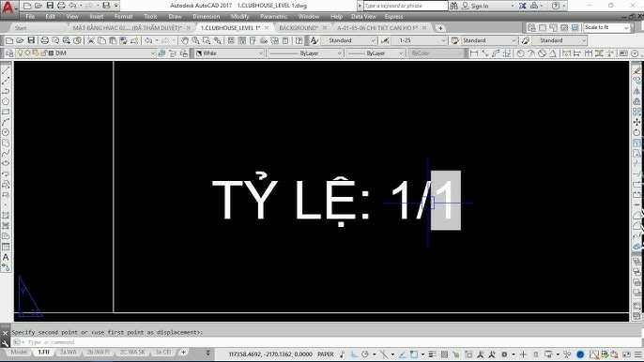Screen dimensions: 644x362
Task: Click Aligned Dimension tool
Action: (x=484, y=53)
